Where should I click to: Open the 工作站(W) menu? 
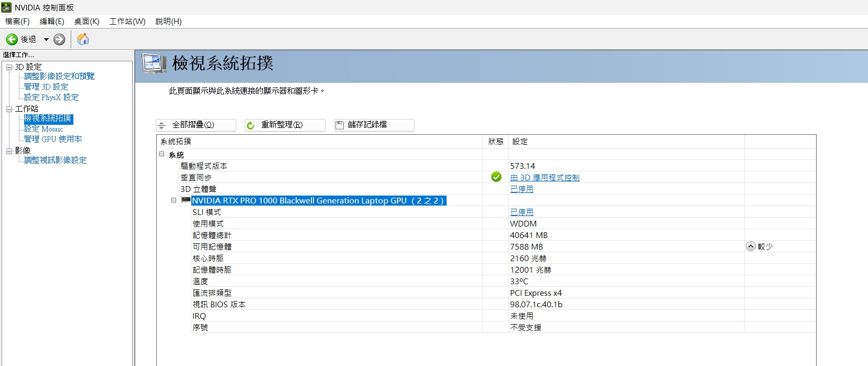tap(127, 21)
